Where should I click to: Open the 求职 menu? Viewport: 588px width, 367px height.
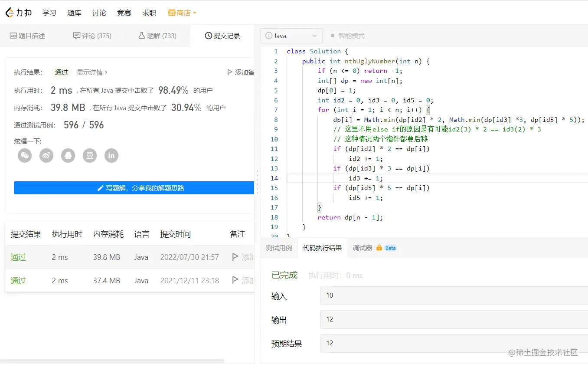tap(149, 13)
